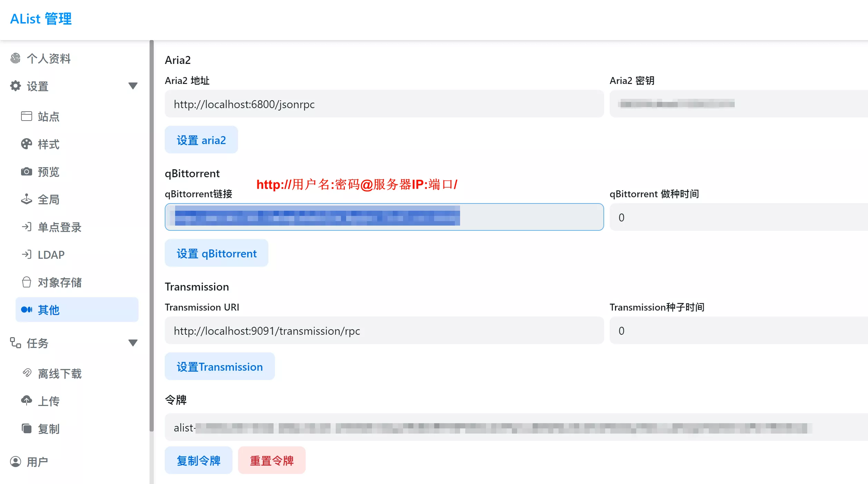Select the 站点 settings icon
The width and height of the screenshot is (868, 484).
tap(27, 117)
